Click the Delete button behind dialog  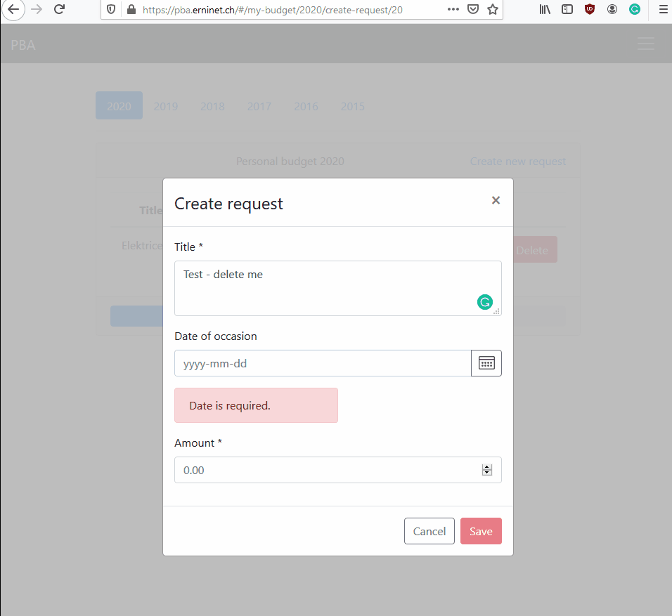coord(535,250)
